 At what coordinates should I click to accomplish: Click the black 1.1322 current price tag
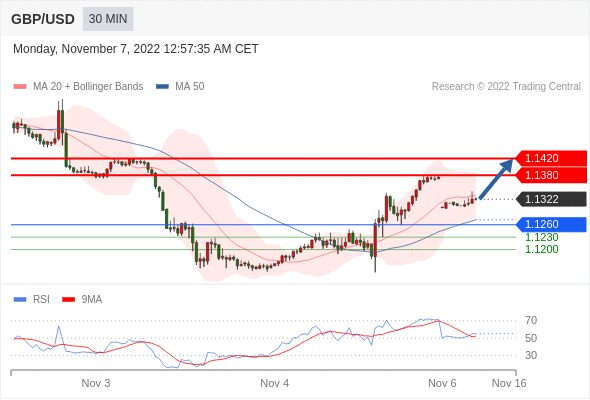pyautogui.click(x=551, y=199)
